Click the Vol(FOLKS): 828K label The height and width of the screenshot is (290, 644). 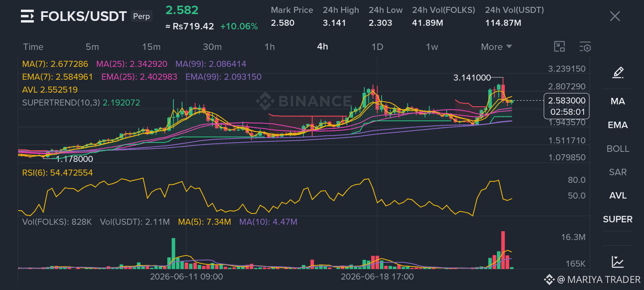[x=57, y=222]
